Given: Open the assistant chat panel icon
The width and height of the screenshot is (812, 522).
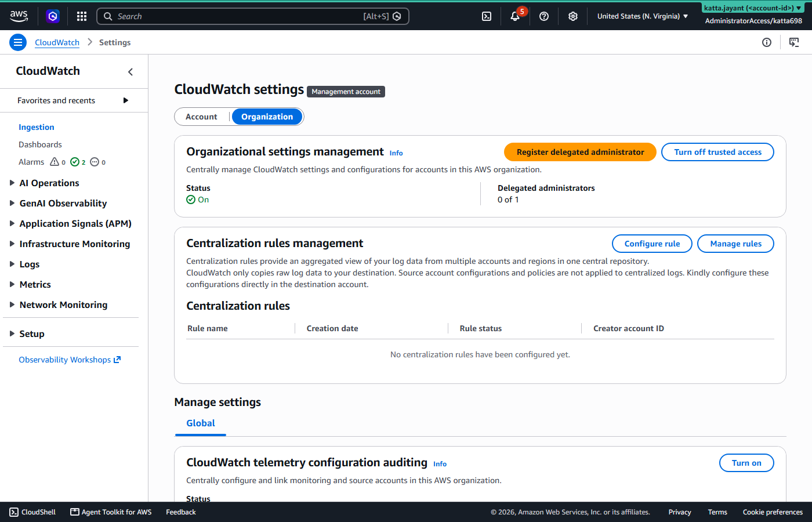Looking at the screenshot, I should (794, 42).
